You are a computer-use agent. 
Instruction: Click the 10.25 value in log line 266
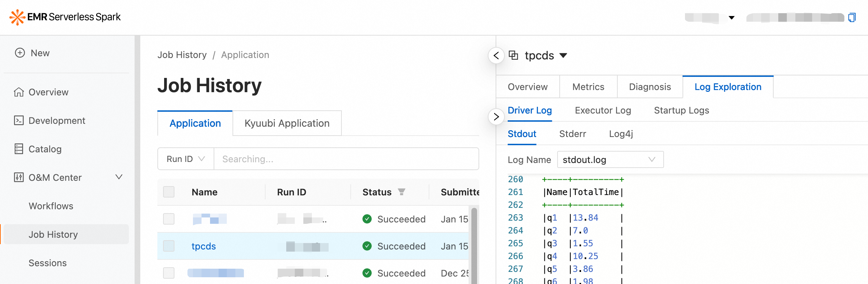pyautogui.click(x=585, y=256)
